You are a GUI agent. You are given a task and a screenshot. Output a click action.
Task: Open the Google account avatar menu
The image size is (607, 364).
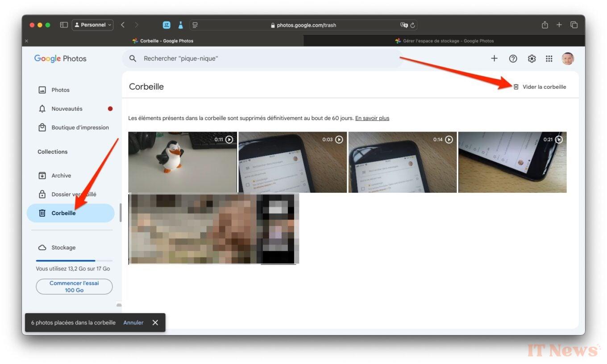pyautogui.click(x=567, y=58)
